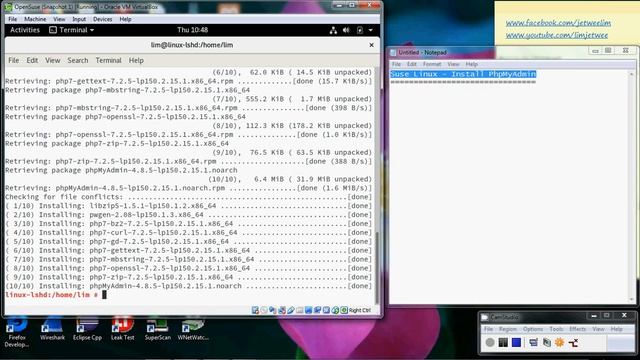Close the terminal window with X
Screen dimensions: 640x360
(371, 45)
